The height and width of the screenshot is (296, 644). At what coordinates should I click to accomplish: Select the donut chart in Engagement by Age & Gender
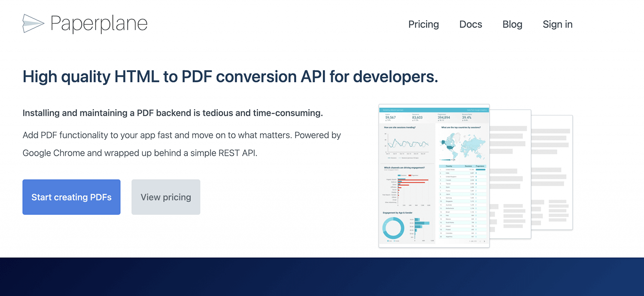[x=394, y=227]
